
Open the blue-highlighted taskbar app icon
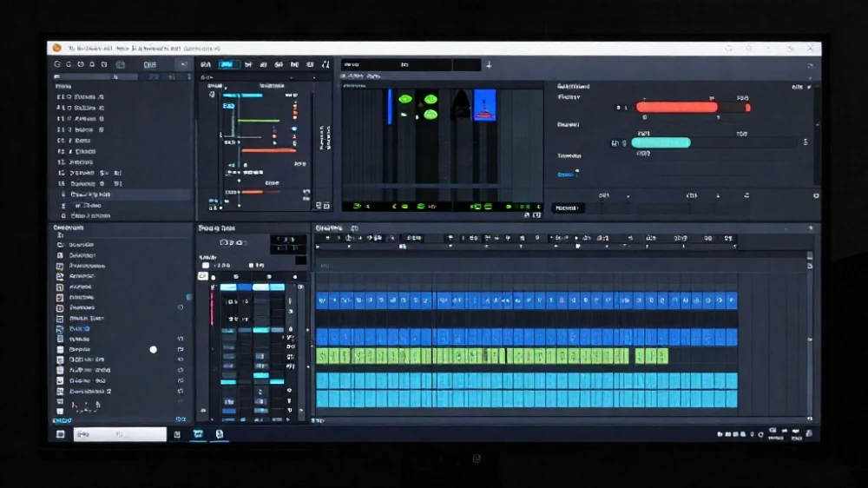coord(198,434)
